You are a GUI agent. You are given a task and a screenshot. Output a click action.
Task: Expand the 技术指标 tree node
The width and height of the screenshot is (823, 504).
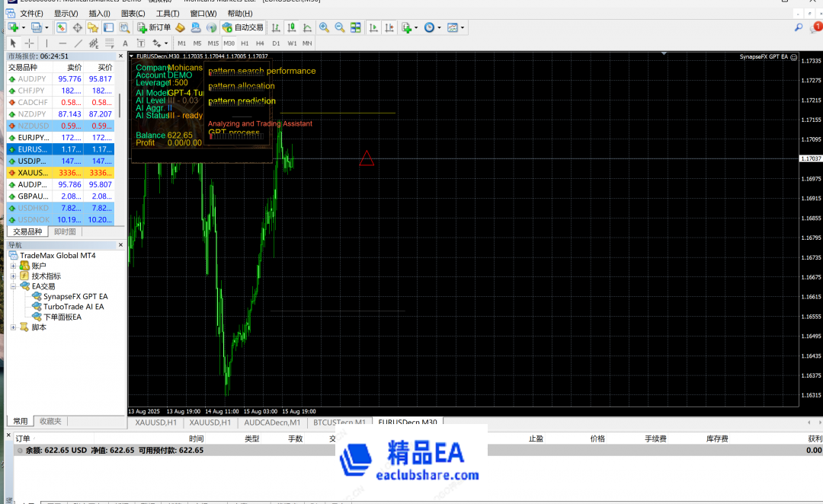pos(13,276)
